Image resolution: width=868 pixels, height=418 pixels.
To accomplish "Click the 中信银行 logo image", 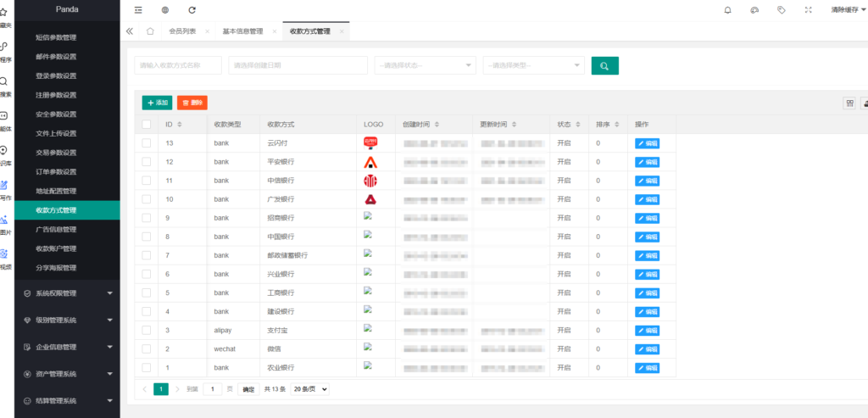I will 370,181.
